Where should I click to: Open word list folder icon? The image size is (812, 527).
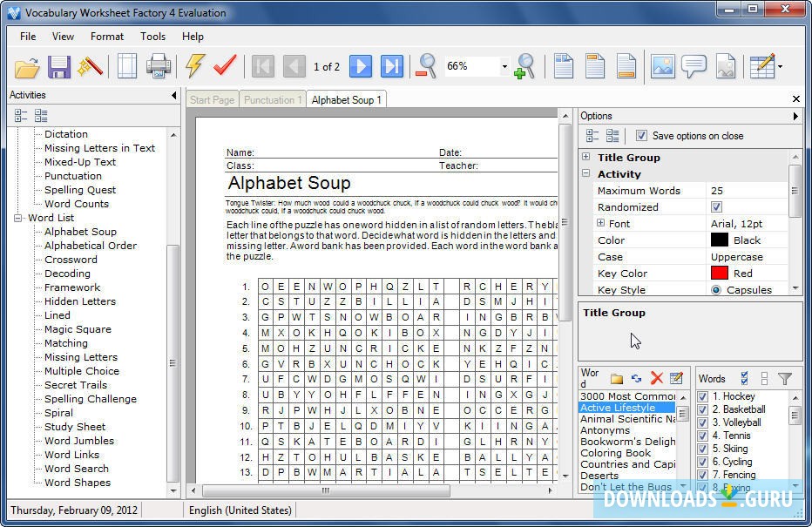pyautogui.click(x=616, y=379)
